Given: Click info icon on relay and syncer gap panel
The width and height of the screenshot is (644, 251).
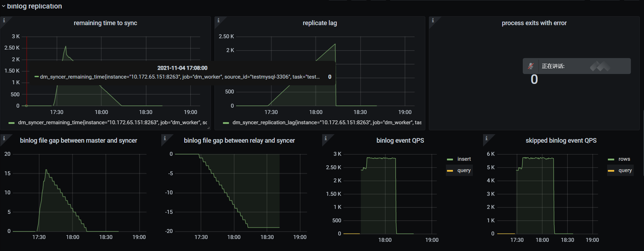Looking at the screenshot, I should [165, 138].
